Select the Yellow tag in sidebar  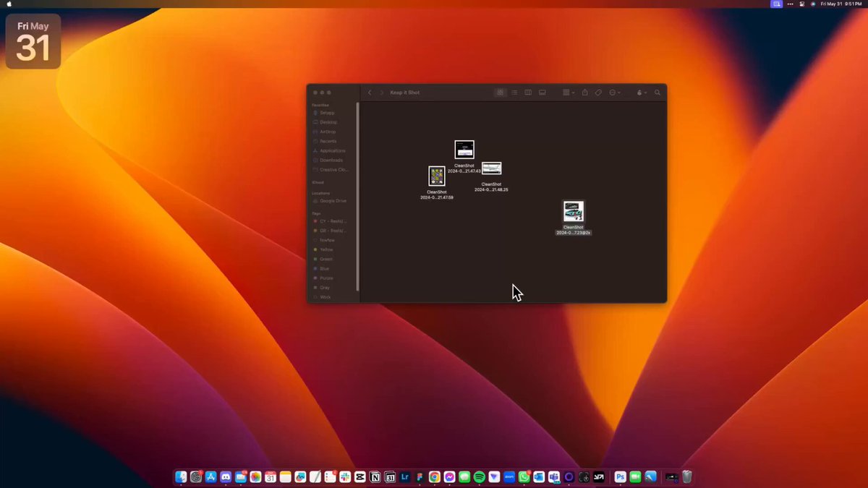[x=326, y=249]
